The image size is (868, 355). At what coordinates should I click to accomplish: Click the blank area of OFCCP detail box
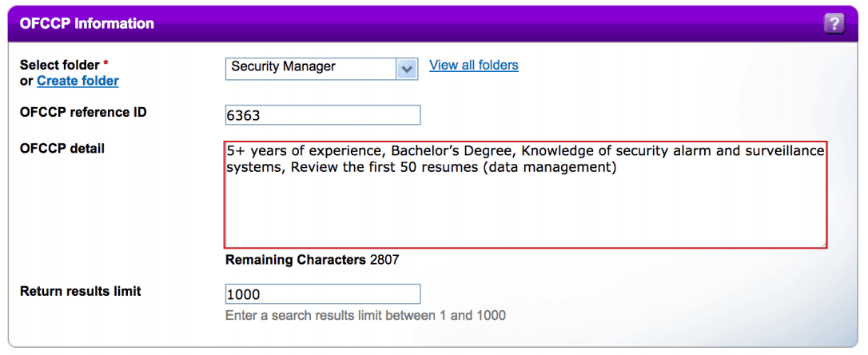[524, 212]
